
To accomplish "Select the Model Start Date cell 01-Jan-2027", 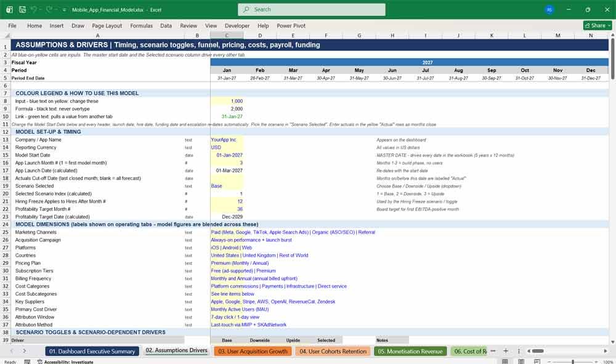I will click(x=227, y=155).
